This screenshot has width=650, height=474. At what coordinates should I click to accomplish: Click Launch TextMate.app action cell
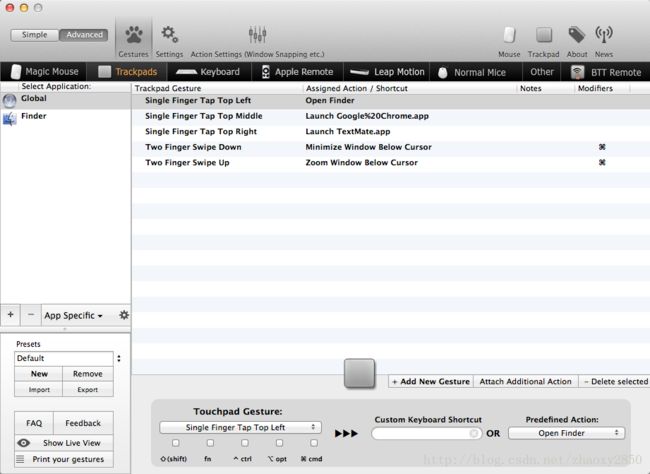pos(347,131)
